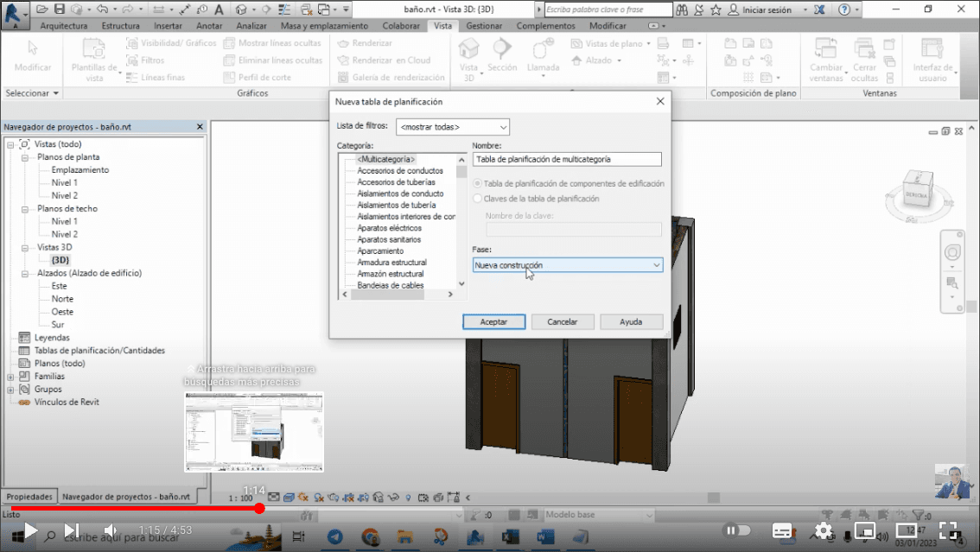Click the video preview thumbnail
Image resolution: width=980 pixels, height=552 pixels.
point(254,431)
